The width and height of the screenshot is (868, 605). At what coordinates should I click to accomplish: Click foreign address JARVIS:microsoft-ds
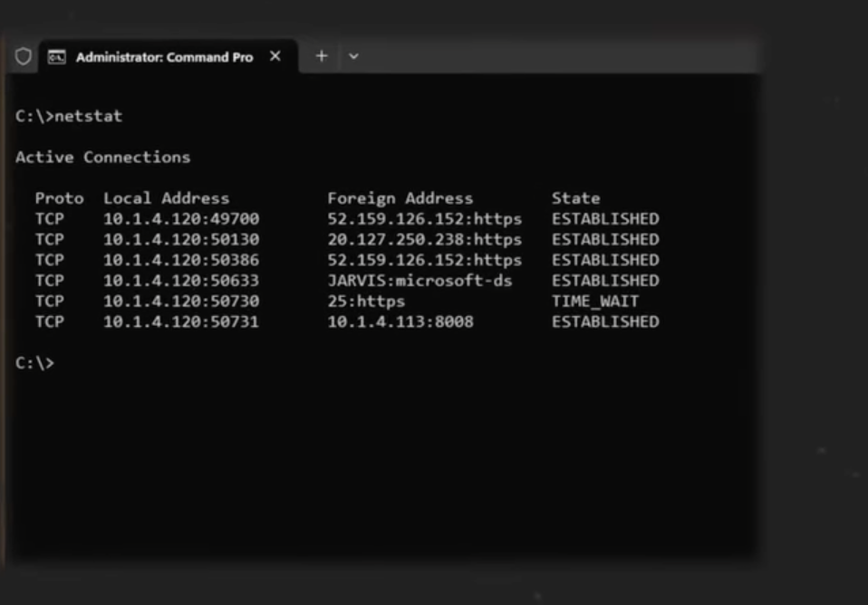pos(420,281)
